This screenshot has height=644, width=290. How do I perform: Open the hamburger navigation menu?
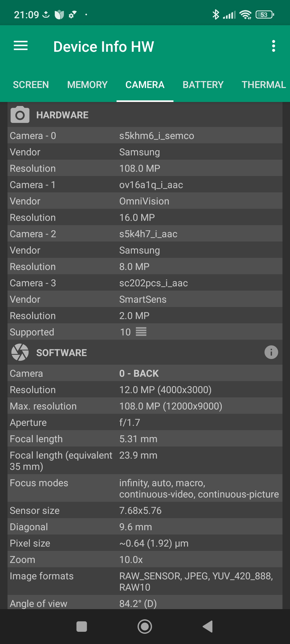(21, 46)
